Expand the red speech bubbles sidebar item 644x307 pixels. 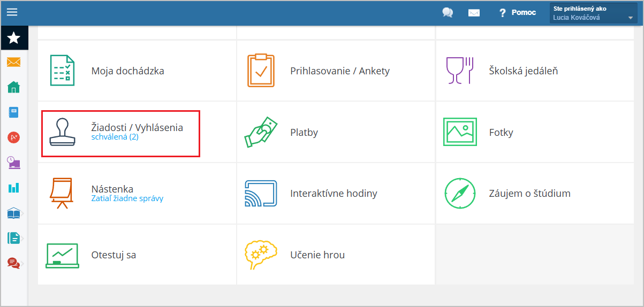14,263
